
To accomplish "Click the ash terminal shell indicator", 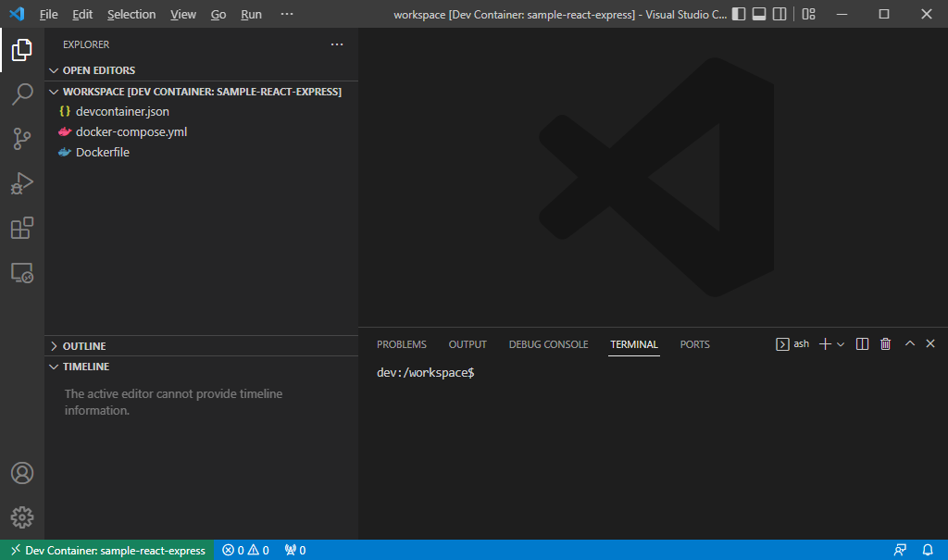I will point(792,344).
